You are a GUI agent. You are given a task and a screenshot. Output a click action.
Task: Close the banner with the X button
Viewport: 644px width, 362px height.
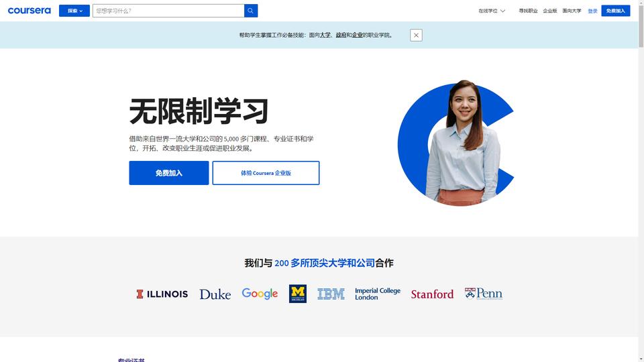416,36
